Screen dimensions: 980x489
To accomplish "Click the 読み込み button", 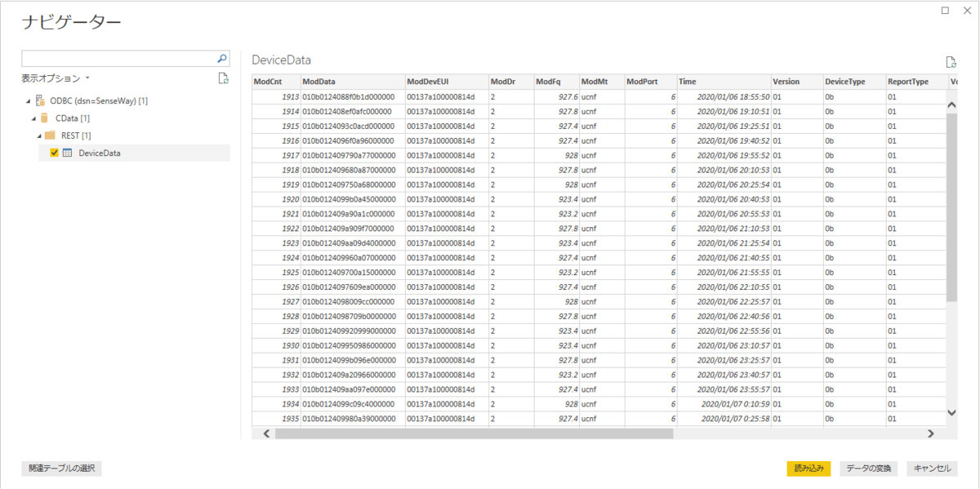I will (809, 469).
